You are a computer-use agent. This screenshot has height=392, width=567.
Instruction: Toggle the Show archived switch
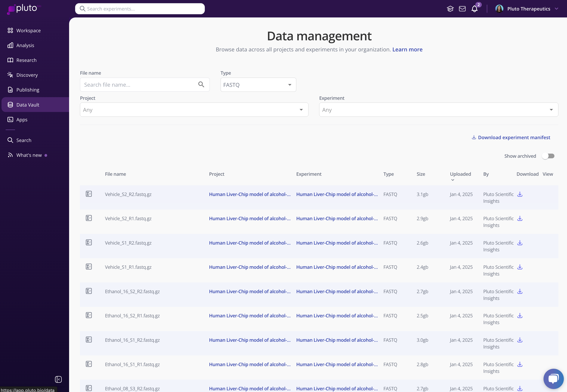(x=548, y=156)
